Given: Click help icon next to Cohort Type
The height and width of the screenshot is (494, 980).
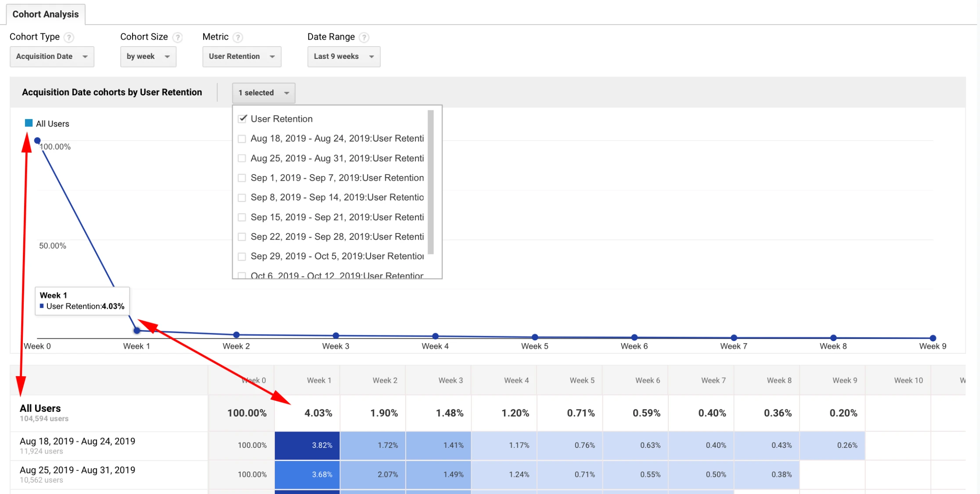Looking at the screenshot, I should pyautogui.click(x=68, y=37).
